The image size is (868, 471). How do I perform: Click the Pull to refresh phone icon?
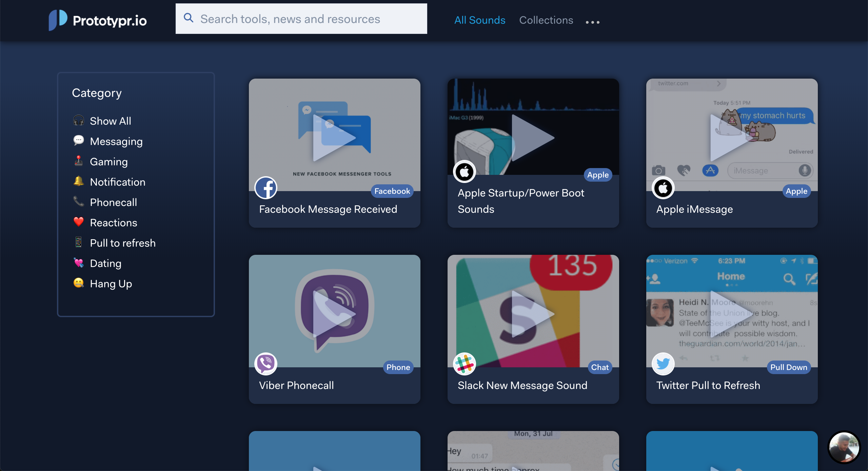click(79, 242)
